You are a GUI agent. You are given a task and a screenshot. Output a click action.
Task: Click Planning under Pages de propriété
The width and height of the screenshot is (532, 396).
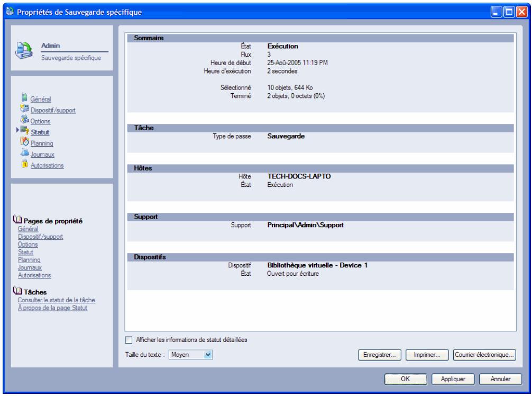(29, 260)
